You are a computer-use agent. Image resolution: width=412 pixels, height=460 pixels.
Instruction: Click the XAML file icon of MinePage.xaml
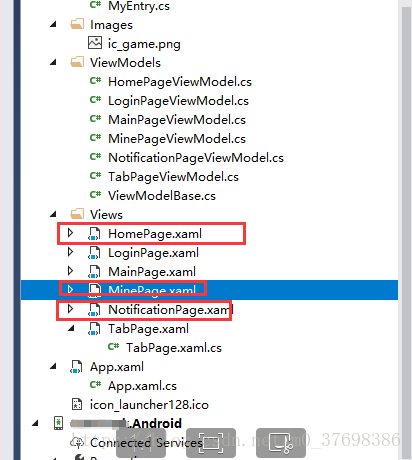[94, 290]
